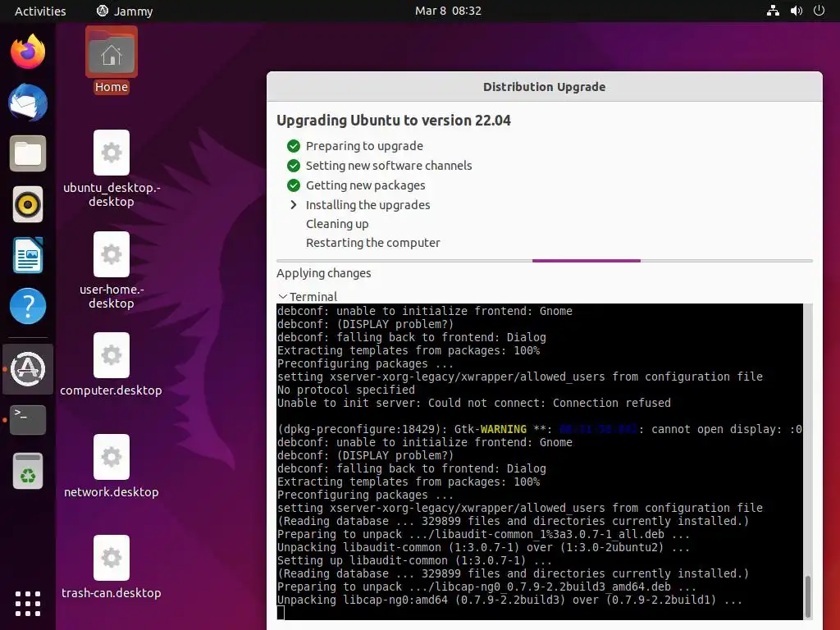Click the terminal cursor block at the bottom

tap(281, 613)
